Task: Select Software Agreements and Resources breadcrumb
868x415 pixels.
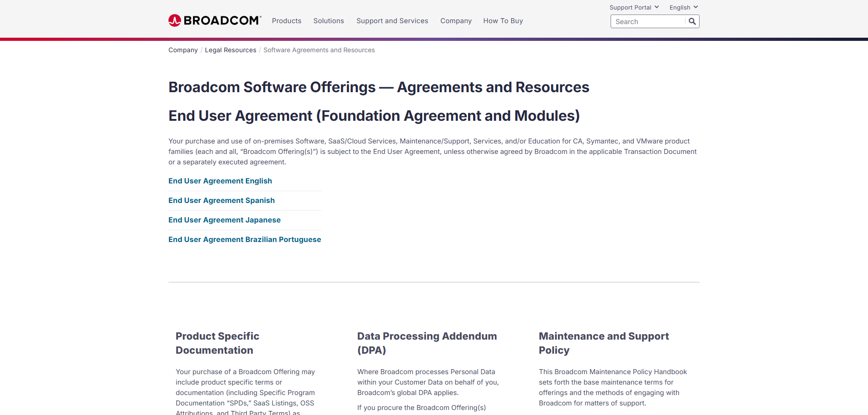Action: [x=319, y=50]
